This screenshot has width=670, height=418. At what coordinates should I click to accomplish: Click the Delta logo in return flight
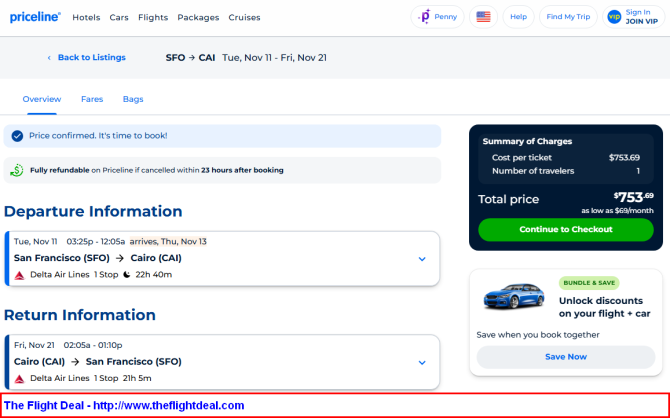pos(19,378)
